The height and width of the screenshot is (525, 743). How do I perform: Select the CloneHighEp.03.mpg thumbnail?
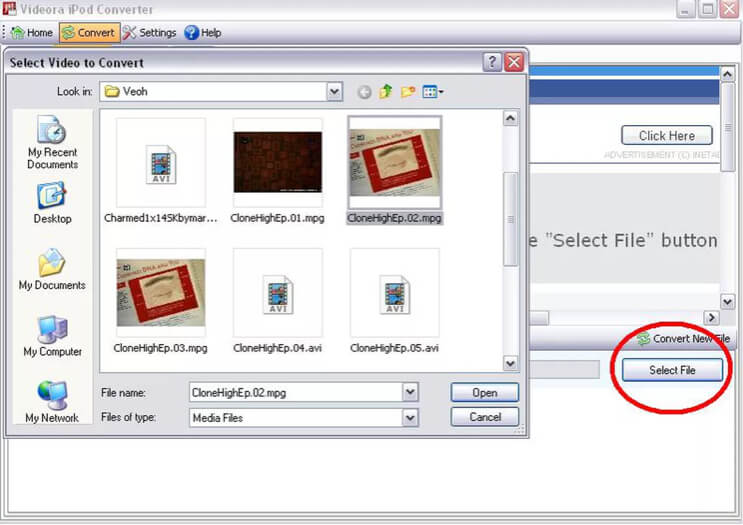pyautogui.click(x=161, y=292)
